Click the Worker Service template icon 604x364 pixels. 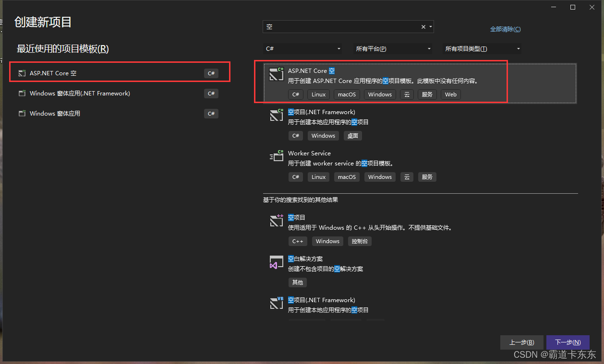277,156
